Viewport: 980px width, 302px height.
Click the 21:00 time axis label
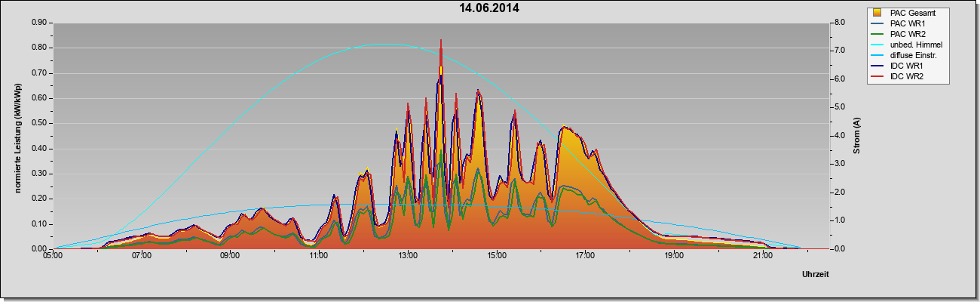click(x=763, y=256)
